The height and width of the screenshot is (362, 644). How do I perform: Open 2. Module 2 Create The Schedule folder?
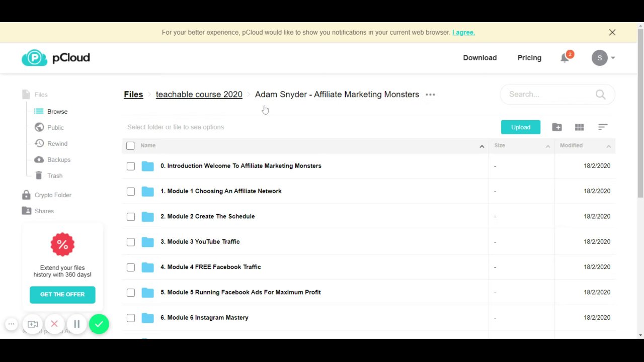click(x=207, y=216)
